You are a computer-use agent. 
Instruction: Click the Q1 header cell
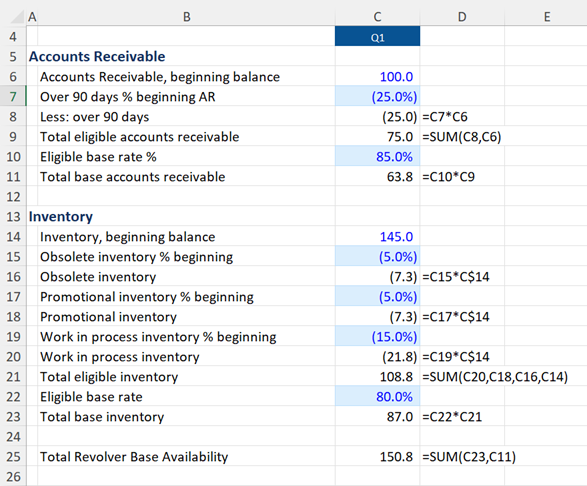(377, 36)
